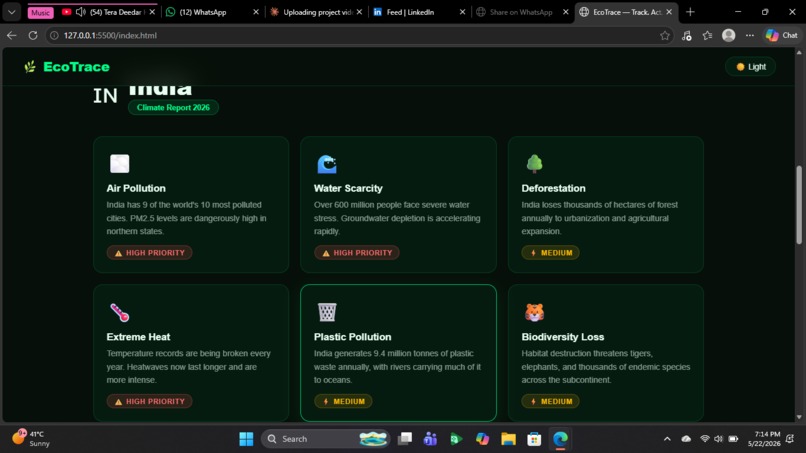
Task: Switch to the Share on WhatsApp tab
Action: [x=521, y=12]
